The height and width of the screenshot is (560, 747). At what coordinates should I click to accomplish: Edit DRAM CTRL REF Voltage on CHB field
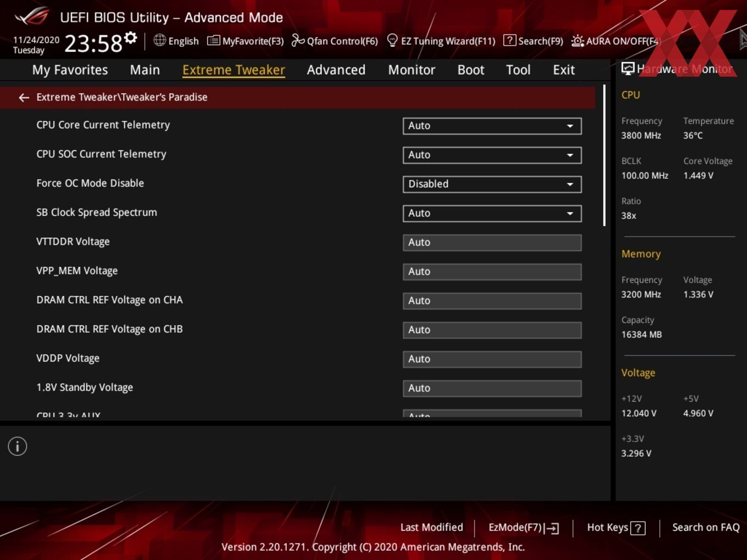click(492, 329)
